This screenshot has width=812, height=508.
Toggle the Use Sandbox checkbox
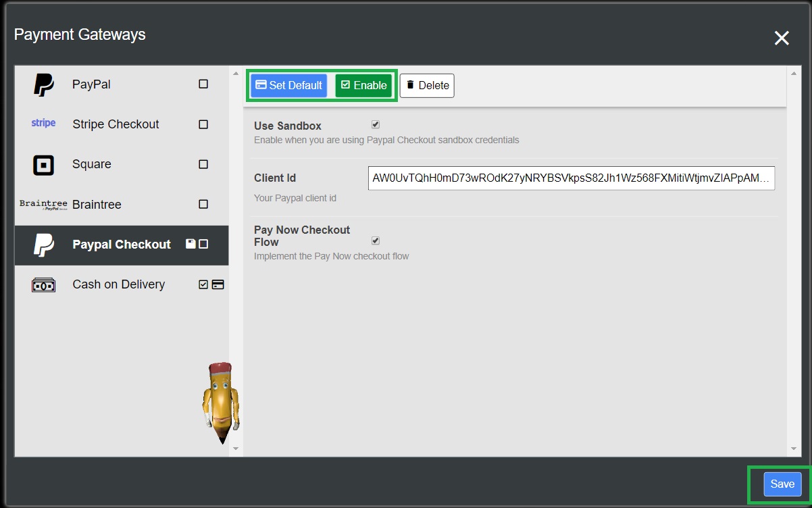click(376, 125)
